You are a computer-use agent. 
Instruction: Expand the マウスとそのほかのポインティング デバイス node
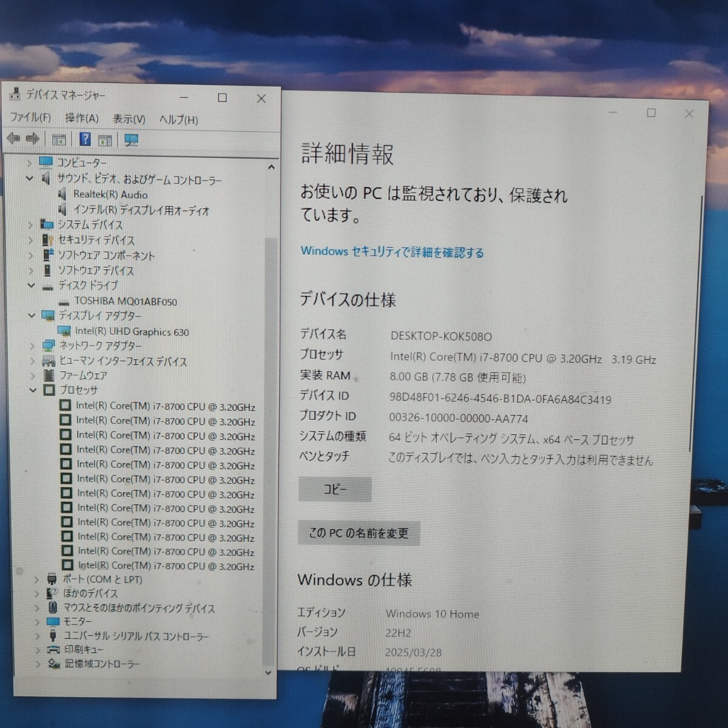(36, 607)
